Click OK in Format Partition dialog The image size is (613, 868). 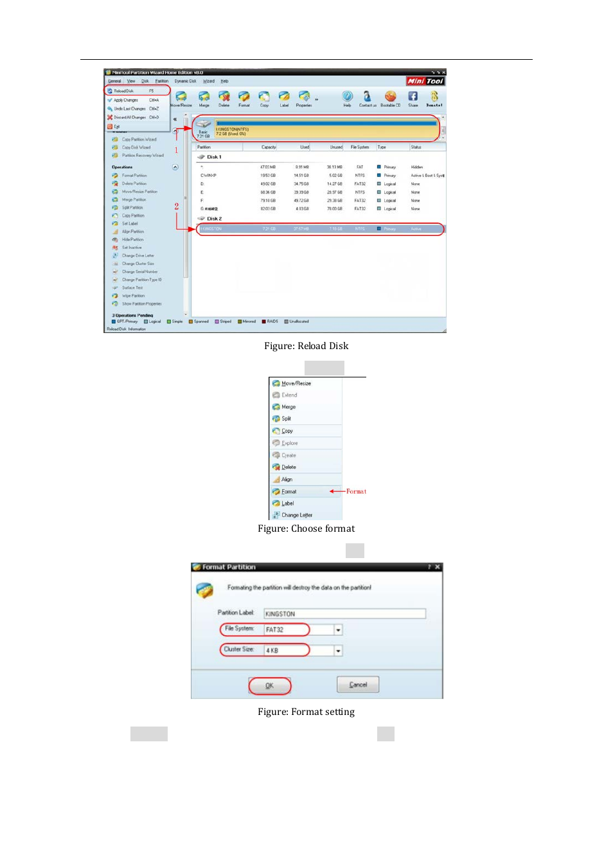click(270, 685)
